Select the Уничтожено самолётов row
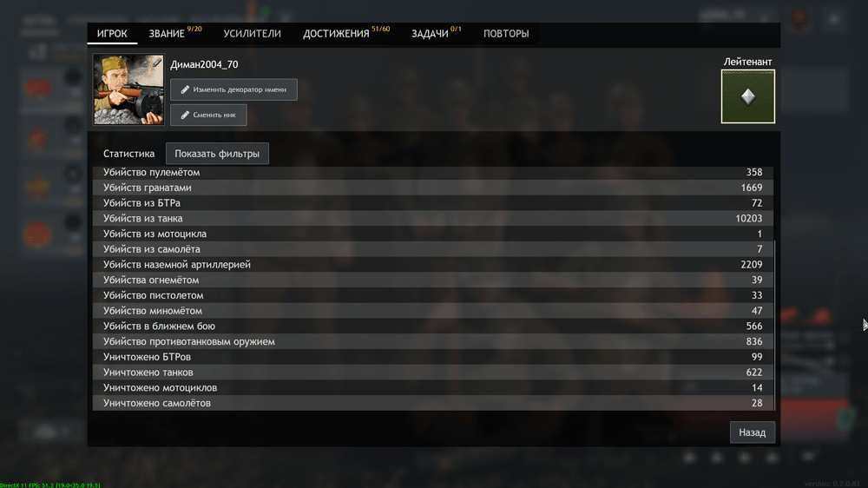 [433, 403]
